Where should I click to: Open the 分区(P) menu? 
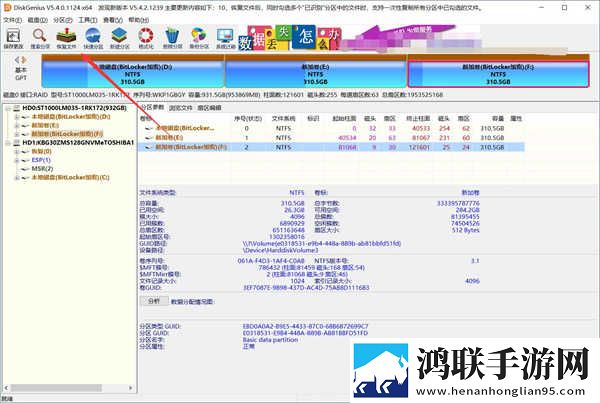coord(63,20)
